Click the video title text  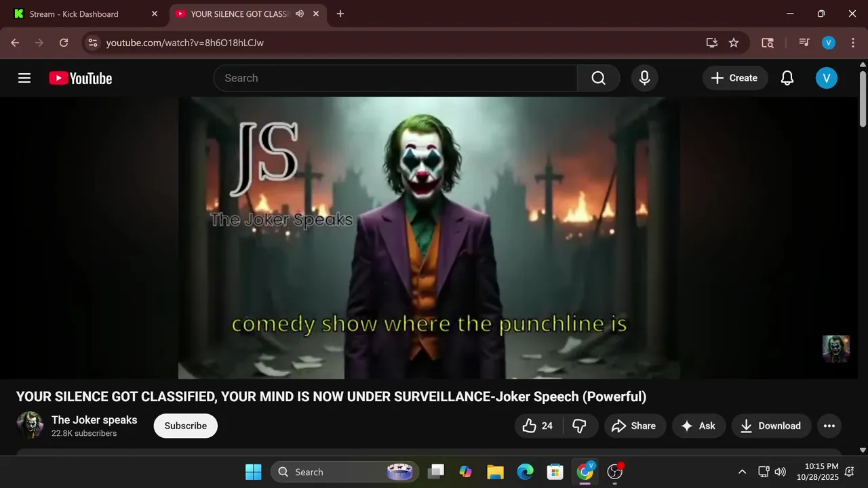[x=331, y=396]
